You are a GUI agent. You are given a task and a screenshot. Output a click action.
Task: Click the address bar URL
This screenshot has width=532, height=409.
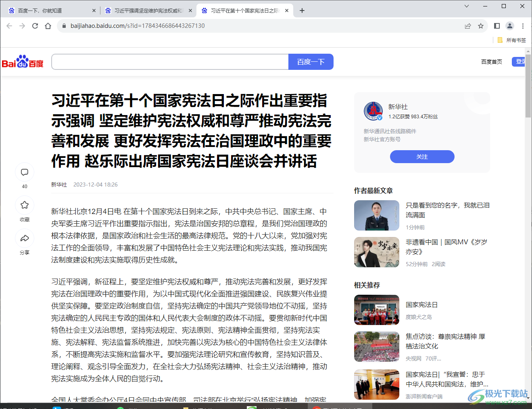138,26
